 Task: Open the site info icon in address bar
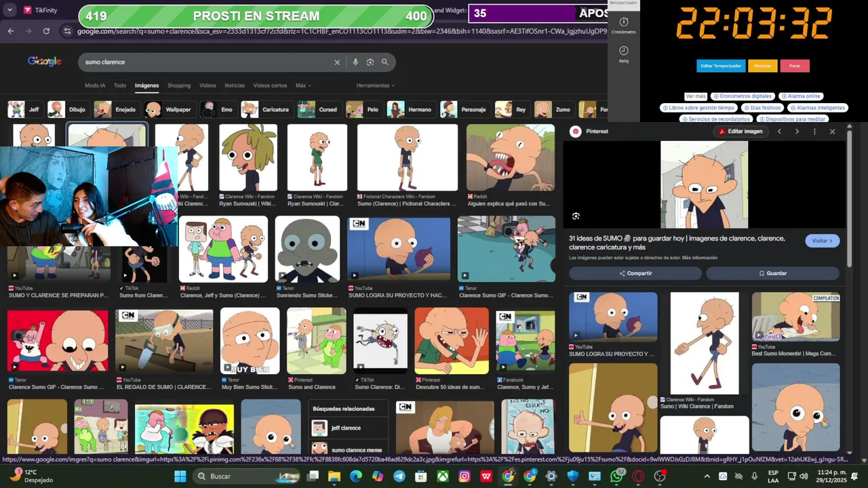[x=67, y=31]
